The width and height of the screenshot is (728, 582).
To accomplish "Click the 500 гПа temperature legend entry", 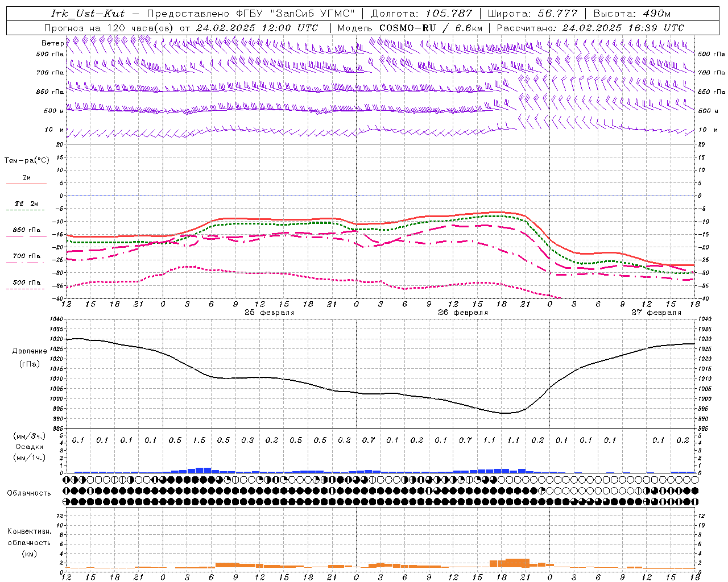I will pos(27,282).
